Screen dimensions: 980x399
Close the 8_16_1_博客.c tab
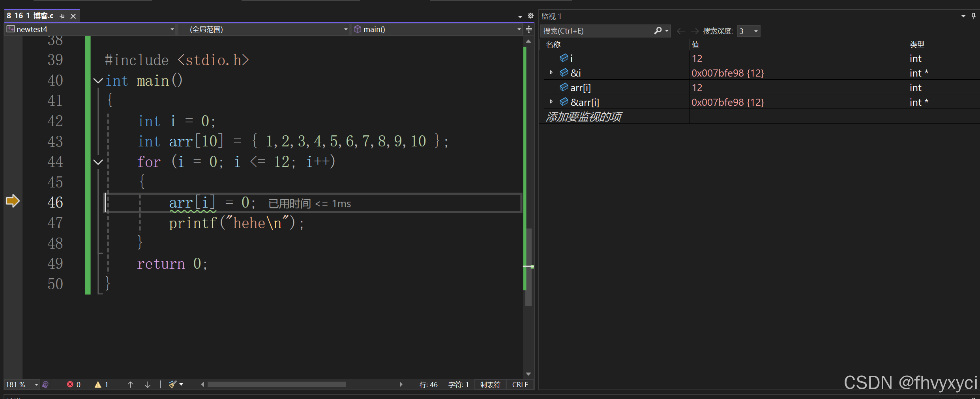pyautogui.click(x=73, y=16)
